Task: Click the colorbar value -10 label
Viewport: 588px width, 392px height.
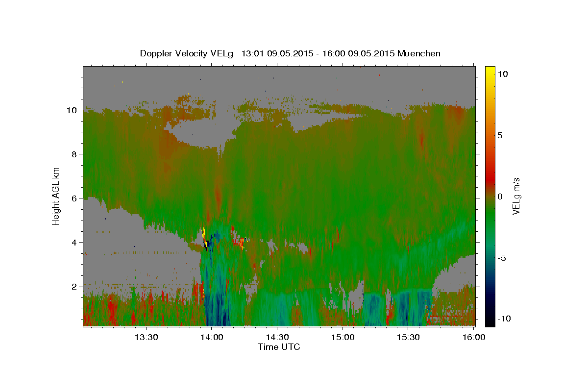Action: [x=504, y=318]
